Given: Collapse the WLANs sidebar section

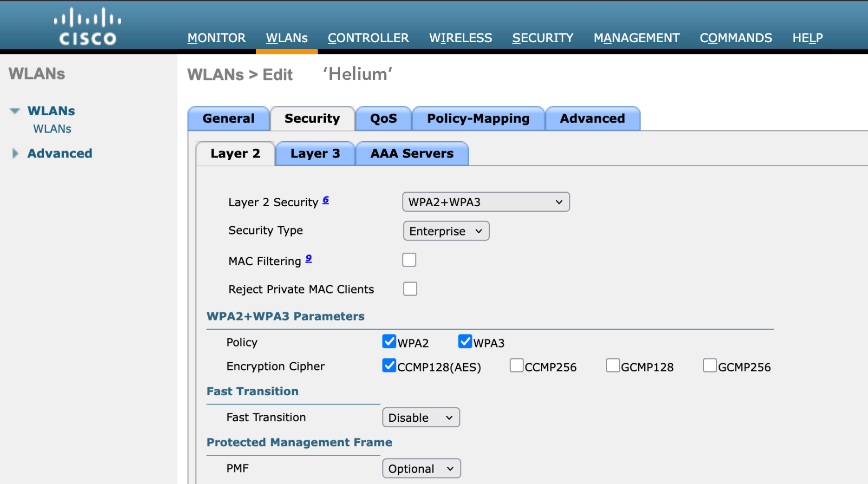Looking at the screenshot, I should tap(15, 111).
